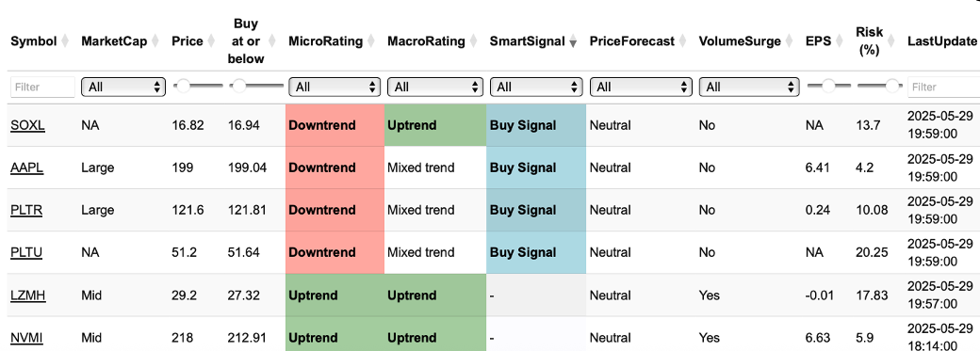Click the Price filter slider handle

pos(183,87)
